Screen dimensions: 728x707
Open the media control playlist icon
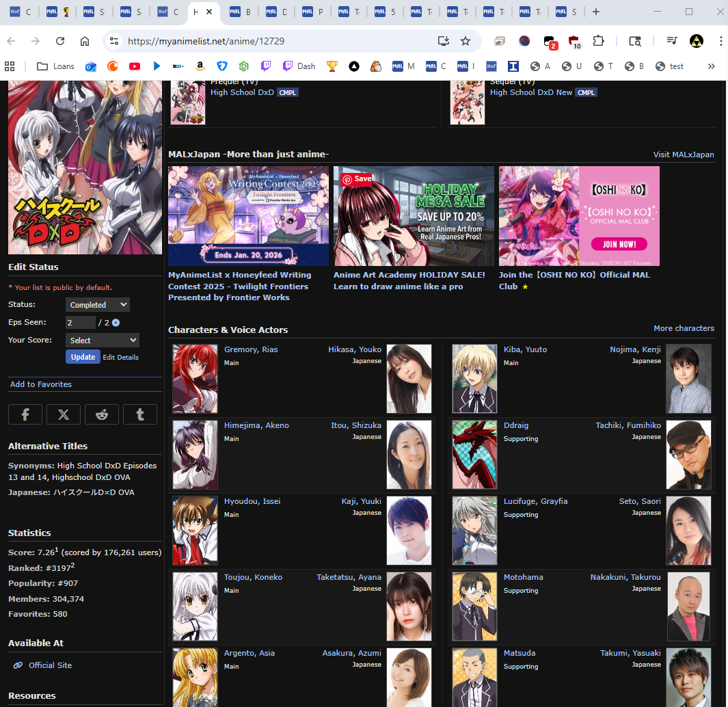(671, 41)
